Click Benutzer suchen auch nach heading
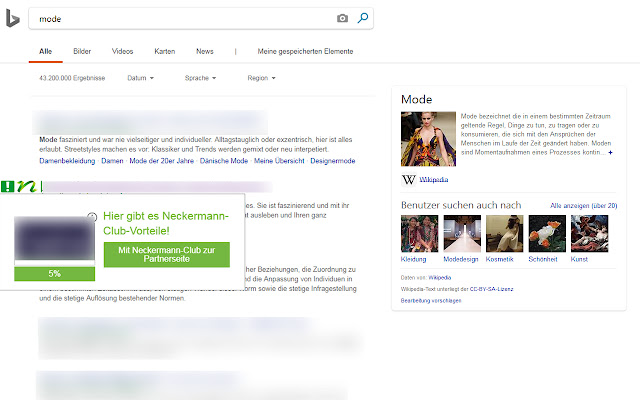This screenshot has width=640, height=400. coord(461,205)
